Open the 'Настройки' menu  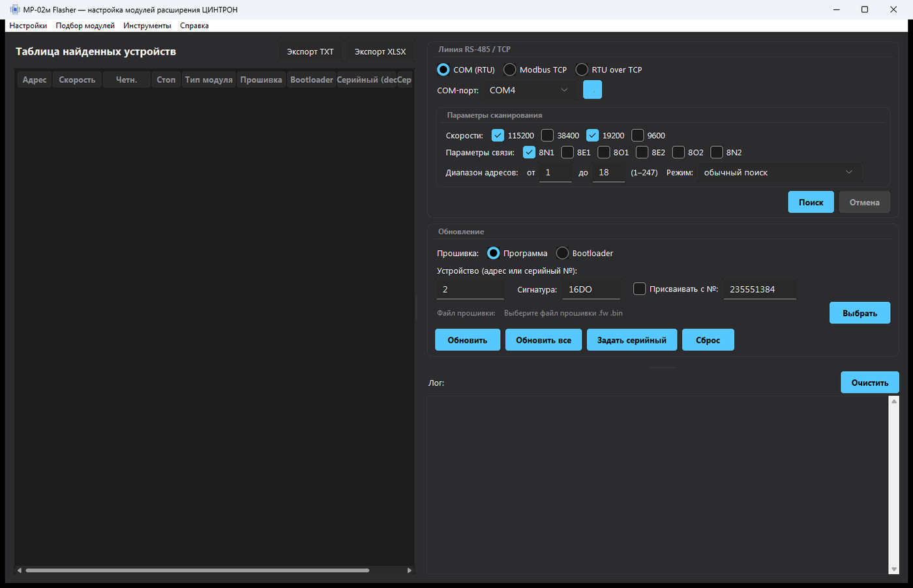28,26
